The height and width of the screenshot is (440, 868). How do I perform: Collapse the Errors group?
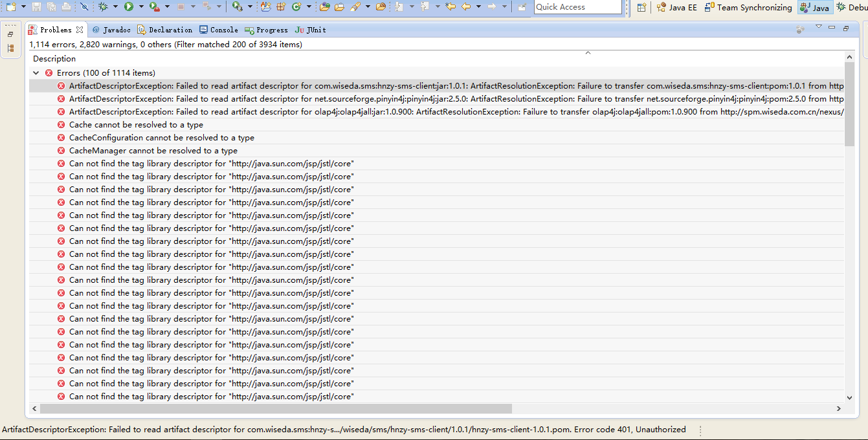coord(36,73)
